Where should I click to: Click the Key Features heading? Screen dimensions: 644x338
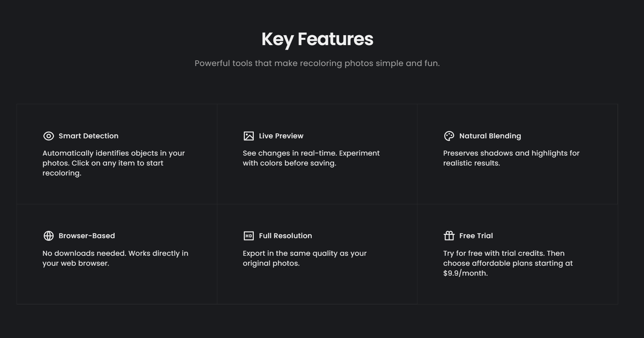click(317, 39)
